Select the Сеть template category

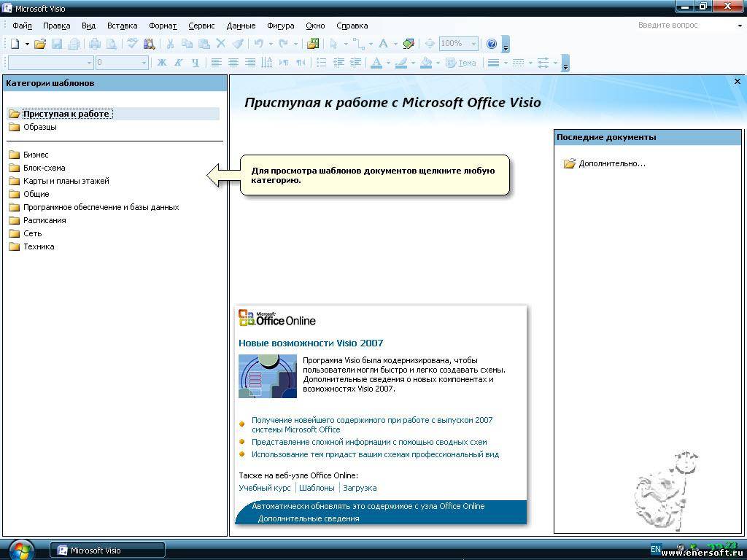(x=26, y=233)
